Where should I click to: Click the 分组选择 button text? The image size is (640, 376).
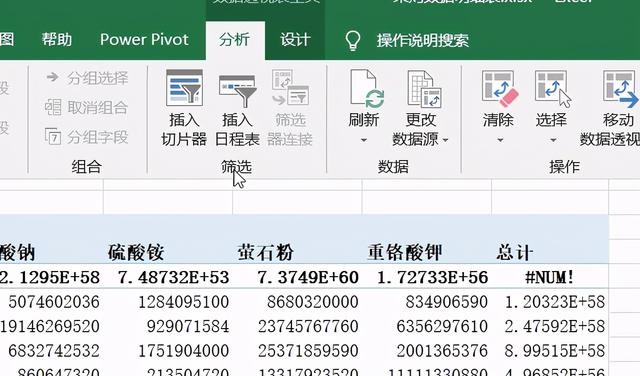[98, 78]
